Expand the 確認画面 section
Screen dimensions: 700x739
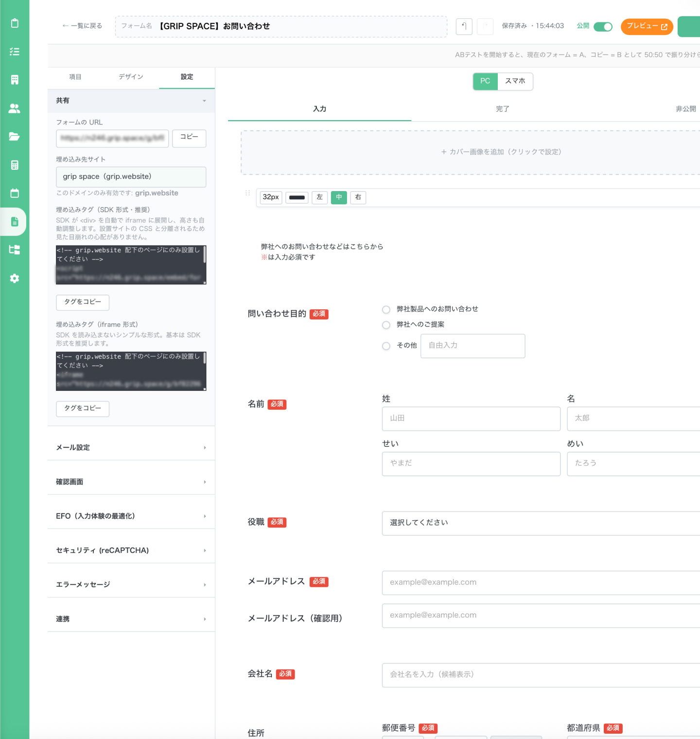131,482
